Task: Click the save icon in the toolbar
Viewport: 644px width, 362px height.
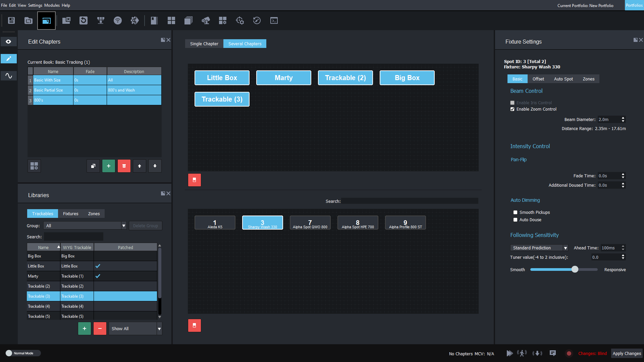Action: pyautogui.click(x=11, y=20)
